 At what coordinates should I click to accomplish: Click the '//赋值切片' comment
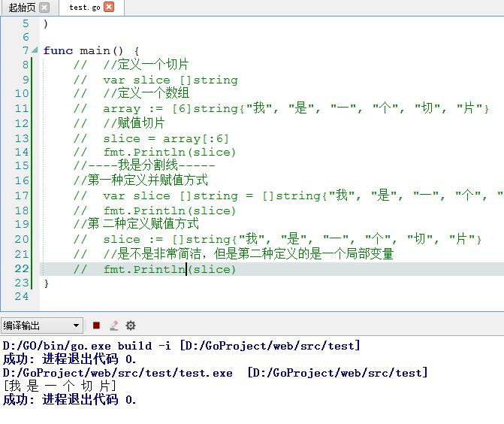[134, 123]
